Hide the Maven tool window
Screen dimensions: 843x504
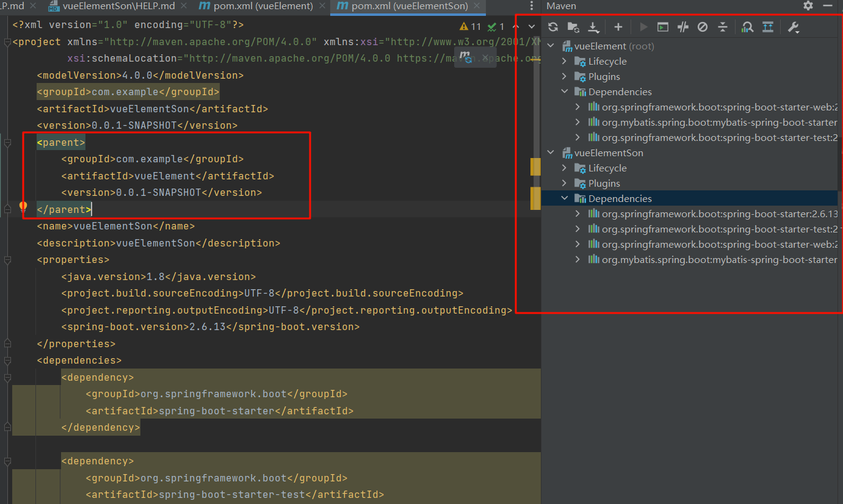click(x=828, y=5)
